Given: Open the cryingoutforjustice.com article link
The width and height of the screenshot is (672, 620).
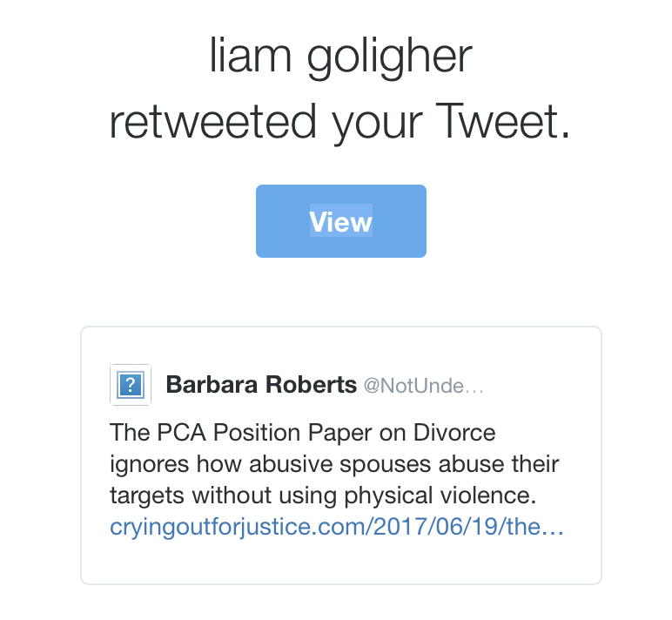Looking at the screenshot, I should click(x=337, y=528).
